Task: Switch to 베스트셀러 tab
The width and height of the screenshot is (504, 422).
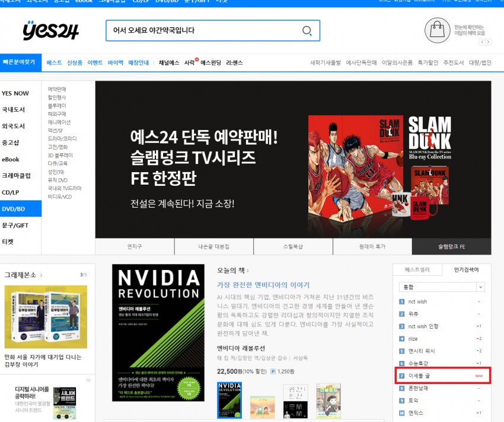Action: (x=417, y=270)
